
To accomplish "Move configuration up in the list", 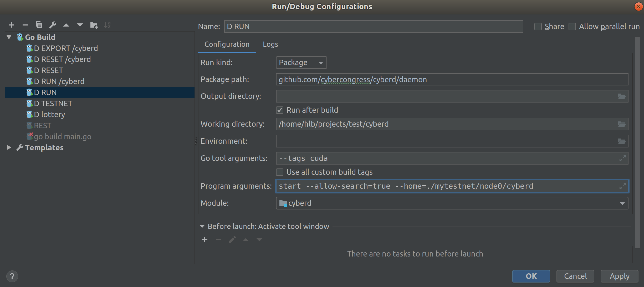I will 66,25.
